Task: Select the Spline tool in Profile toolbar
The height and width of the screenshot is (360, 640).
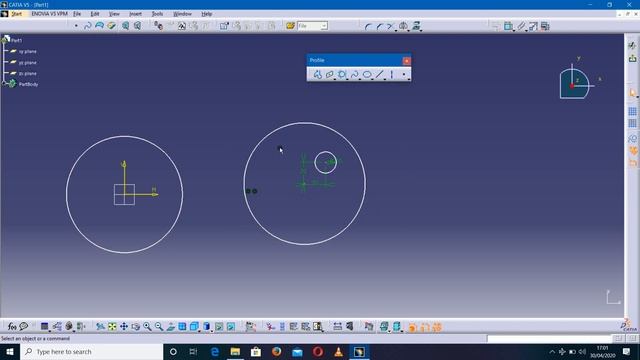Action: (354, 74)
